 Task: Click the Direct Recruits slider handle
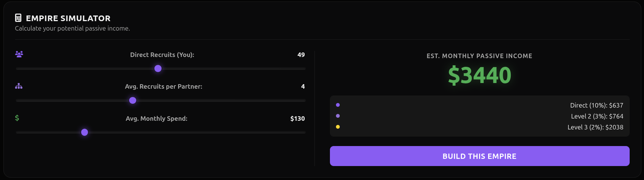coord(158,68)
